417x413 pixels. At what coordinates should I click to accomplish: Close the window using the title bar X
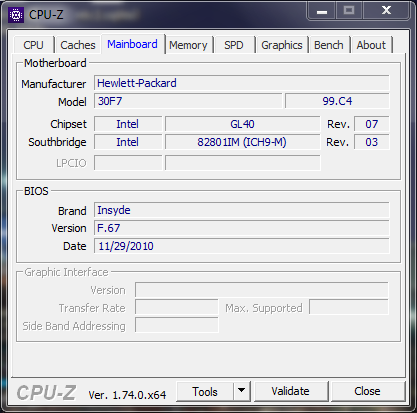(386, 10)
